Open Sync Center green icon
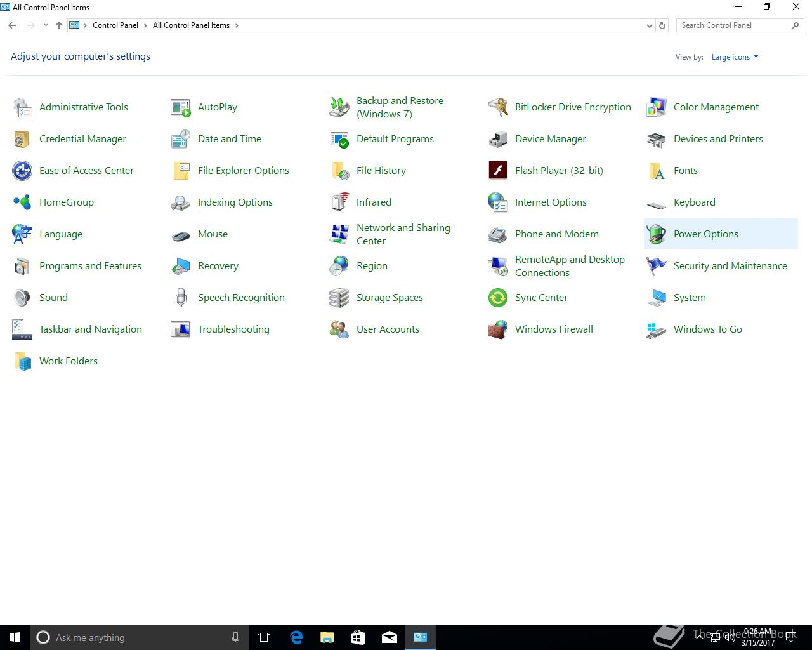812x650 pixels. click(x=498, y=298)
